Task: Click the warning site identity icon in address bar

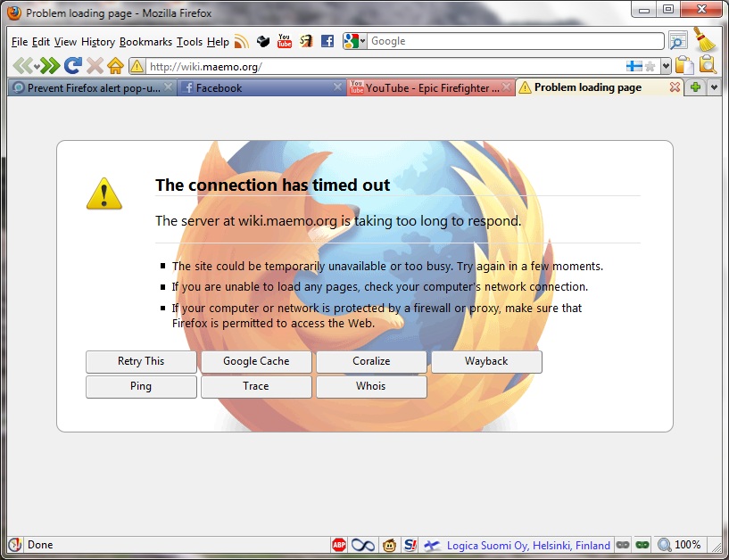Action: click(x=137, y=67)
